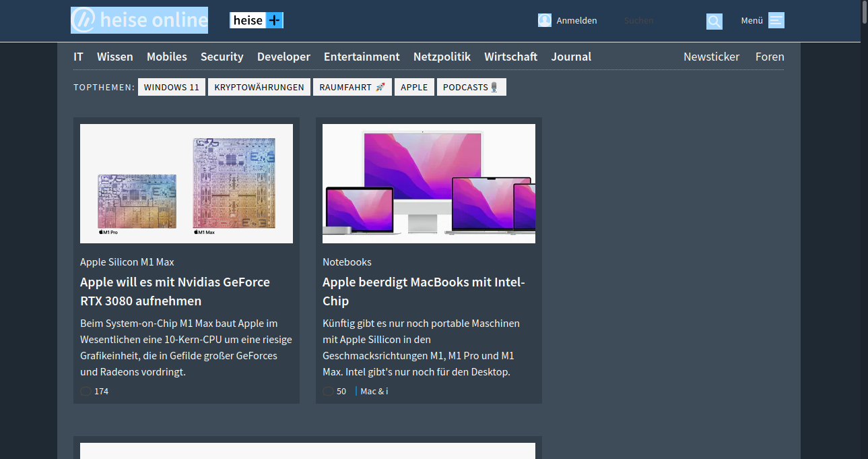The height and width of the screenshot is (459, 868).
Task: Open the comment bubble with 50 comments
Action: (x=328, y=391)
